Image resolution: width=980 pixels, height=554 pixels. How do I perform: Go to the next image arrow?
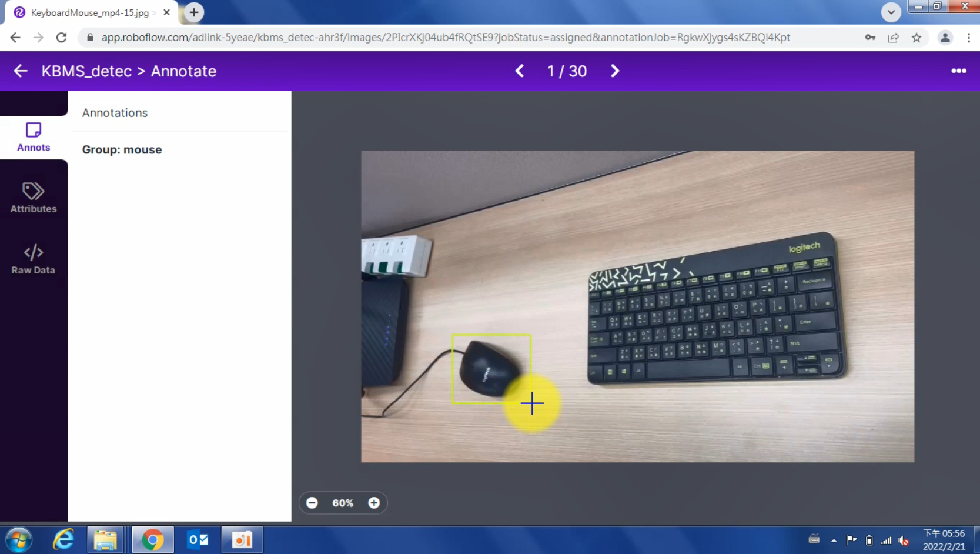pyautogui.click(x=614, y=71)
